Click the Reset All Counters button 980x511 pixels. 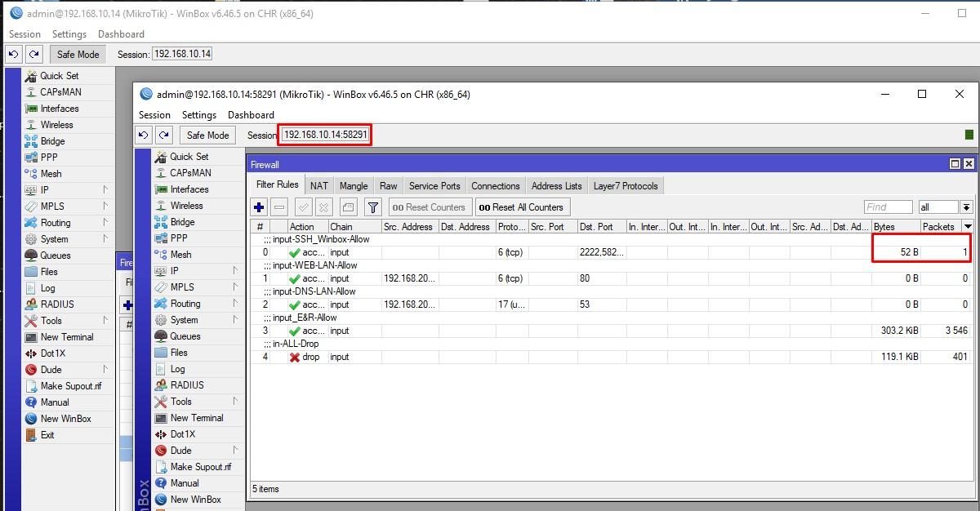(521, 207)
